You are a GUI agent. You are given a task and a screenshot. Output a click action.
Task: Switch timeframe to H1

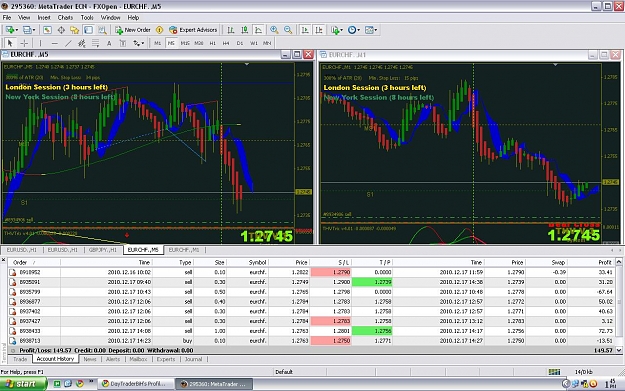(212, 43)
